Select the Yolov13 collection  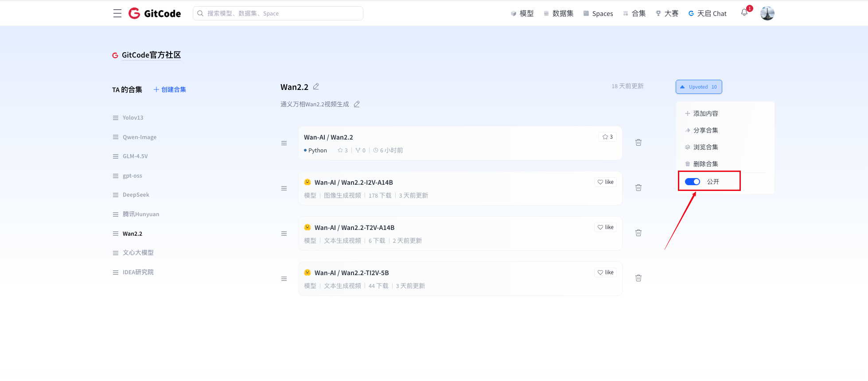(x=133, y=118)
